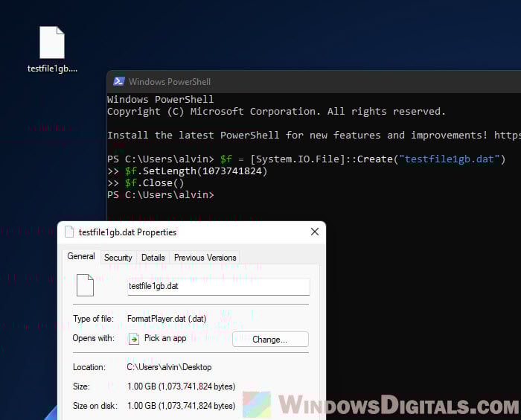Click the last PS C:\Users\alvin> prompt
521x420 pixels.
click(x=161, y=195)
